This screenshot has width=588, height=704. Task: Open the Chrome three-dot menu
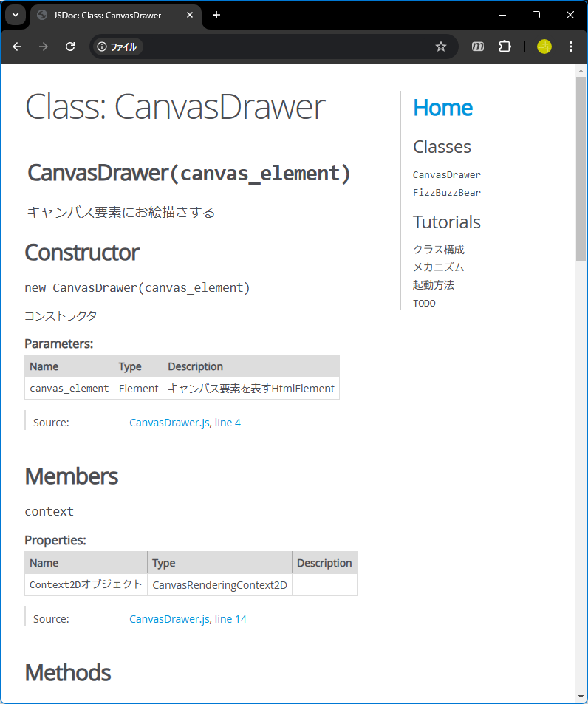pos(570,47)
